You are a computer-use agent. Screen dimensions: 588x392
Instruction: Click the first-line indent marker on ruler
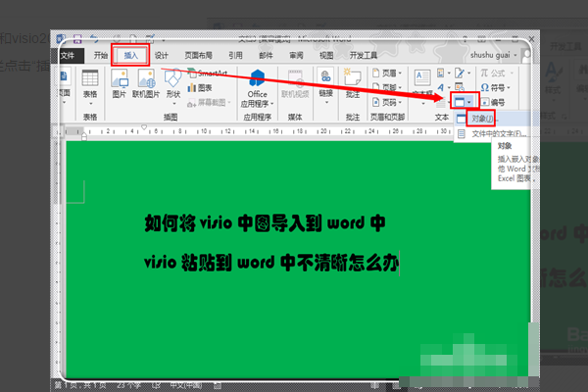[144, 127]
